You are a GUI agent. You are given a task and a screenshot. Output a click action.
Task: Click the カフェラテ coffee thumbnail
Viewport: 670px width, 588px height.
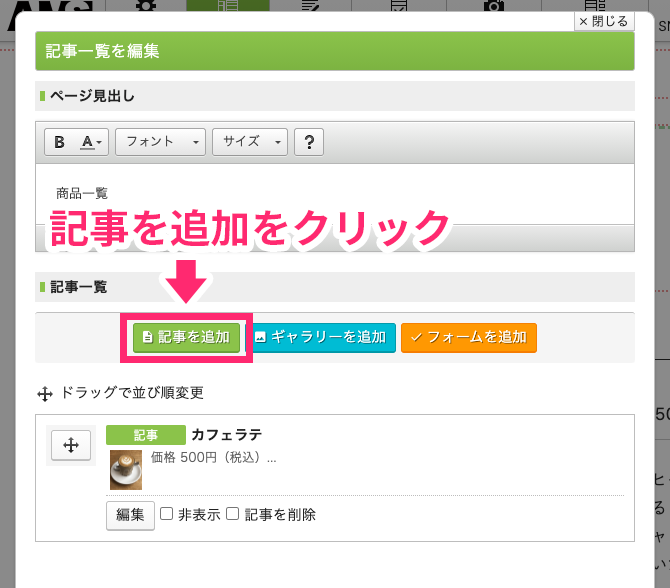tap(125, 469)
